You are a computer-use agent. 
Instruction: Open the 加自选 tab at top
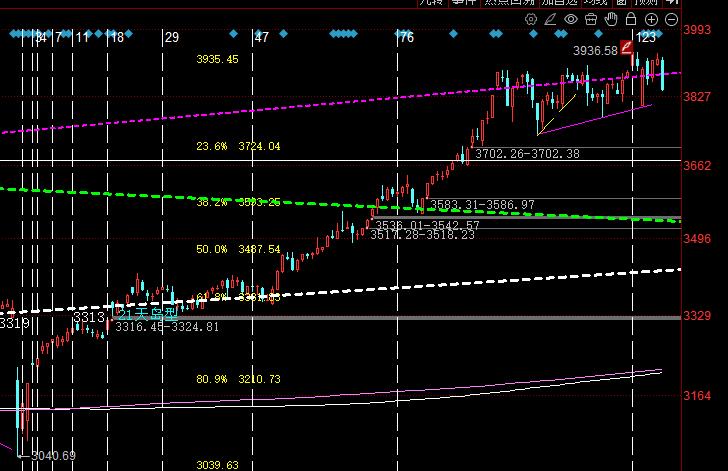pos(559,2)
